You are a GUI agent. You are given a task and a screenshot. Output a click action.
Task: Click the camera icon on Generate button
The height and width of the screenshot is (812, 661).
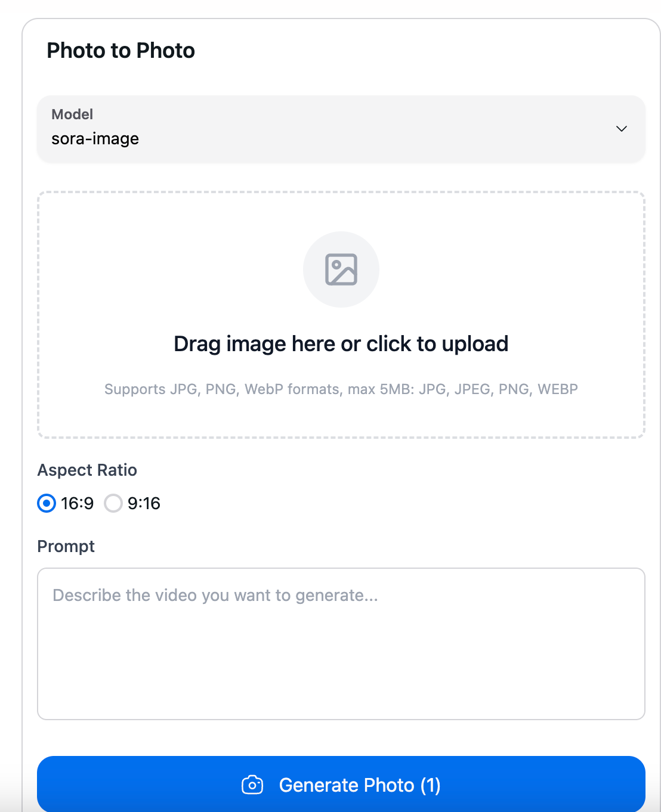pyautogui.click(x=252, y=785)
